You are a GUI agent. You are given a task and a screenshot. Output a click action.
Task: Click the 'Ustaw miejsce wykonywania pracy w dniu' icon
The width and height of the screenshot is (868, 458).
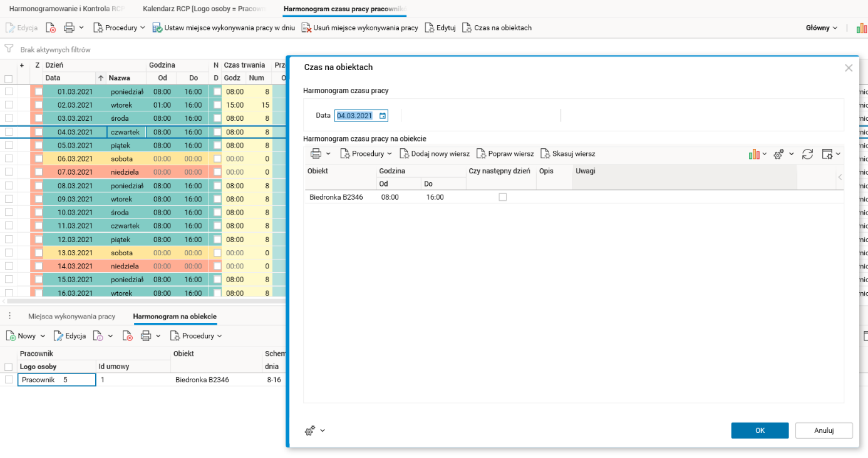click(x=158, y=28)
